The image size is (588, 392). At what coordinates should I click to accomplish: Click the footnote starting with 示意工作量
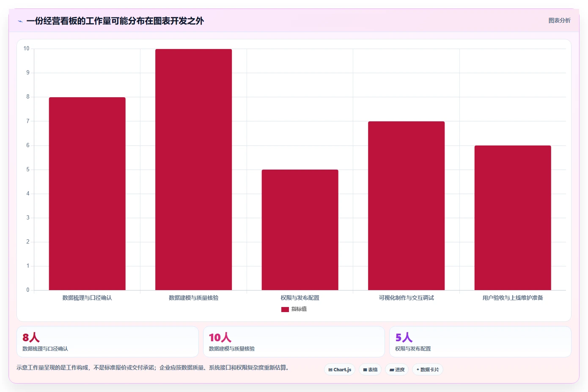(154, 367)
